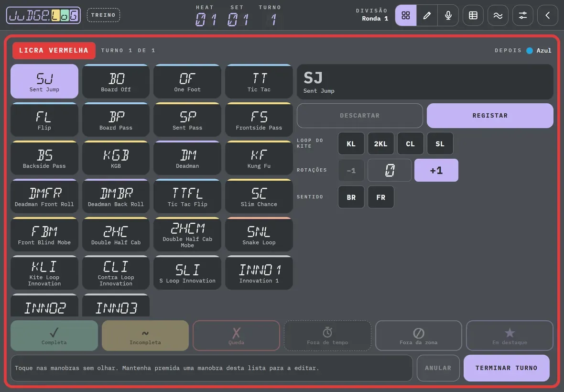Activate the microphone icon
564x392 pixels.
[448, 15]
